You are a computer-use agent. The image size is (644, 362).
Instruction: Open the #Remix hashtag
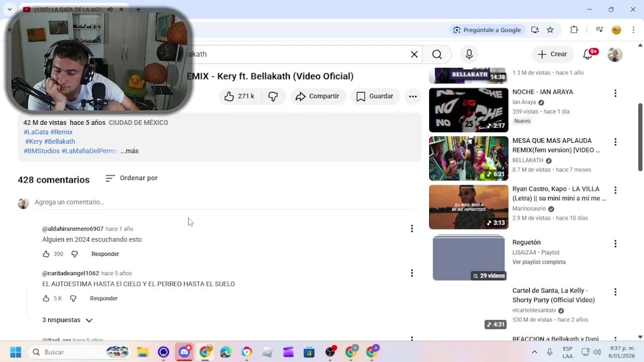61,132
